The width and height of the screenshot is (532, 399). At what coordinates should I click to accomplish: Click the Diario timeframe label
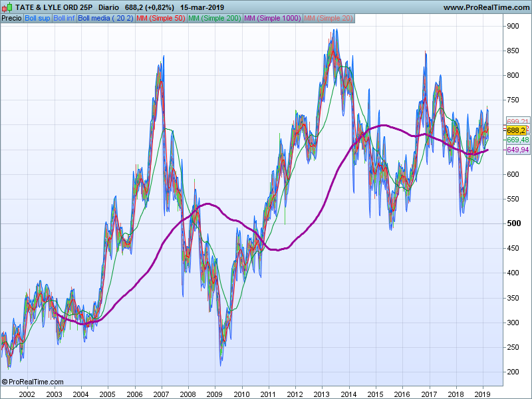click(108, 7)
